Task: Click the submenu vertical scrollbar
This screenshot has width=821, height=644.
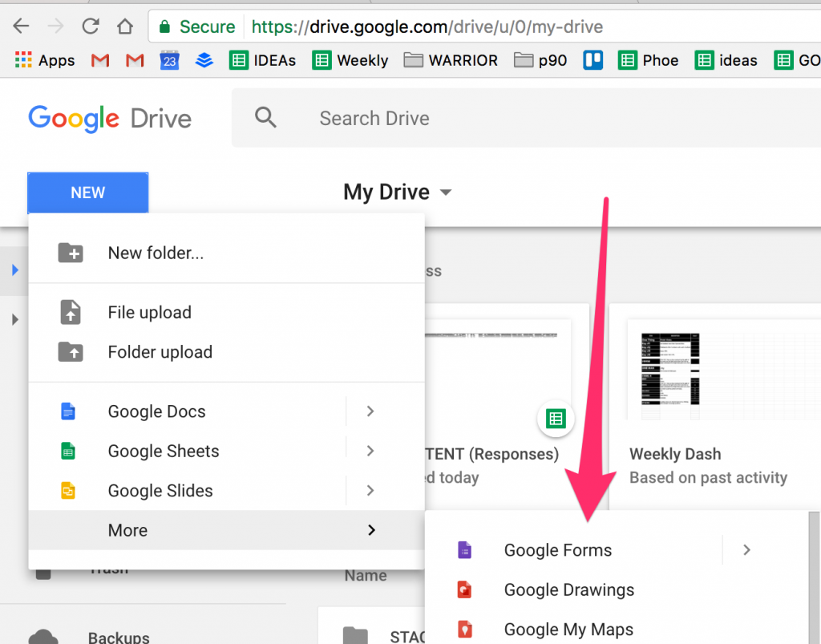Action: 814,578
